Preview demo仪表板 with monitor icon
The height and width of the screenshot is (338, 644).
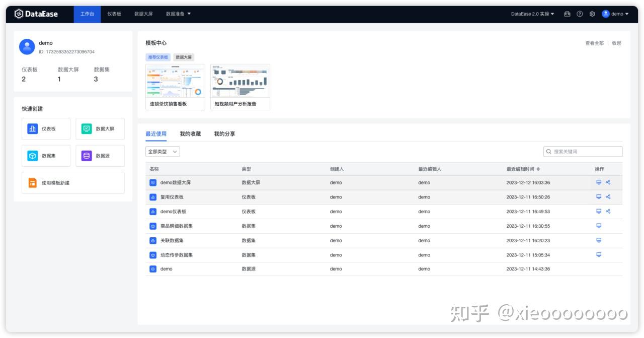click(x=599, y=211)
